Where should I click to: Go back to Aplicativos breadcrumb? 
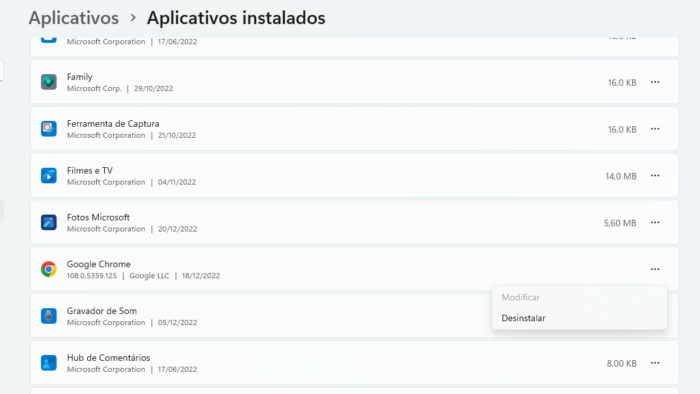pyautogui.click(x=74, y=18)
